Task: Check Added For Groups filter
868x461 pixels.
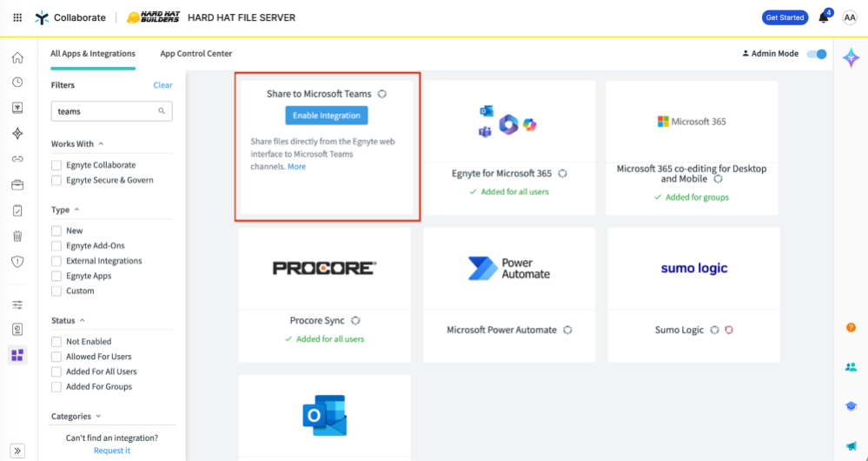Action: tap(56, 387)
